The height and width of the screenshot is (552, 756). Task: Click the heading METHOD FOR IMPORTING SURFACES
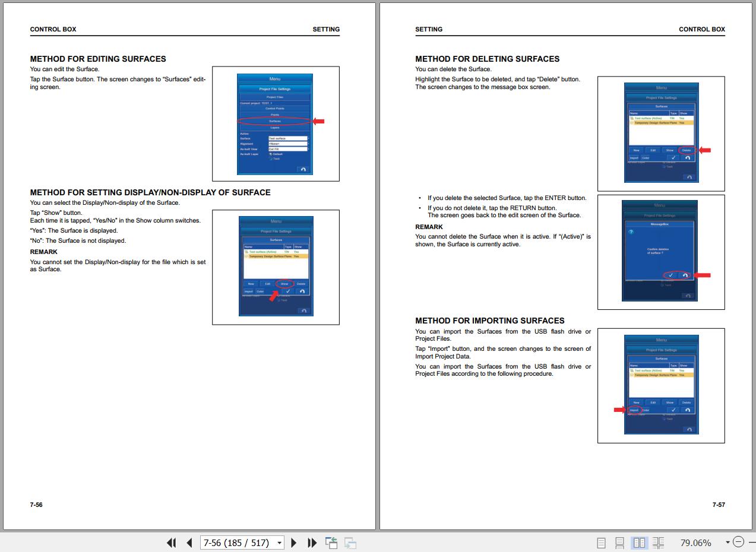(490, 321)
